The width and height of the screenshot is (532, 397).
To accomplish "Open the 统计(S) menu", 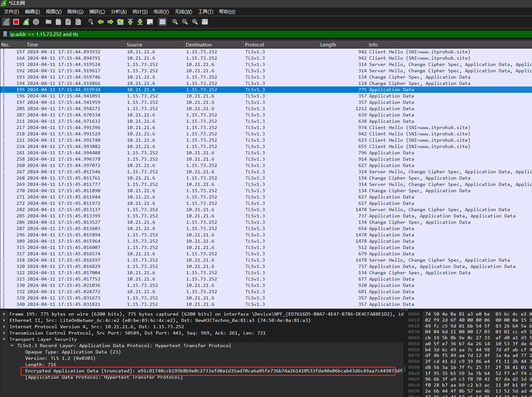I will point(140,12).
